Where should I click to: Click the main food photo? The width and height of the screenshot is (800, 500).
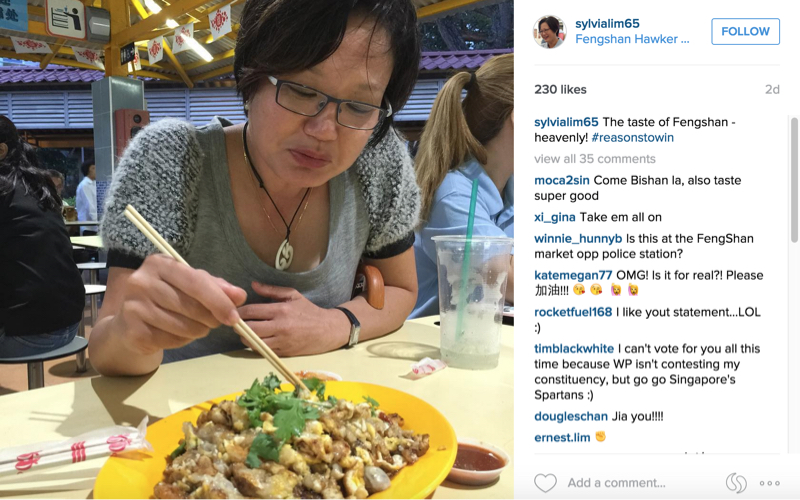257,249
